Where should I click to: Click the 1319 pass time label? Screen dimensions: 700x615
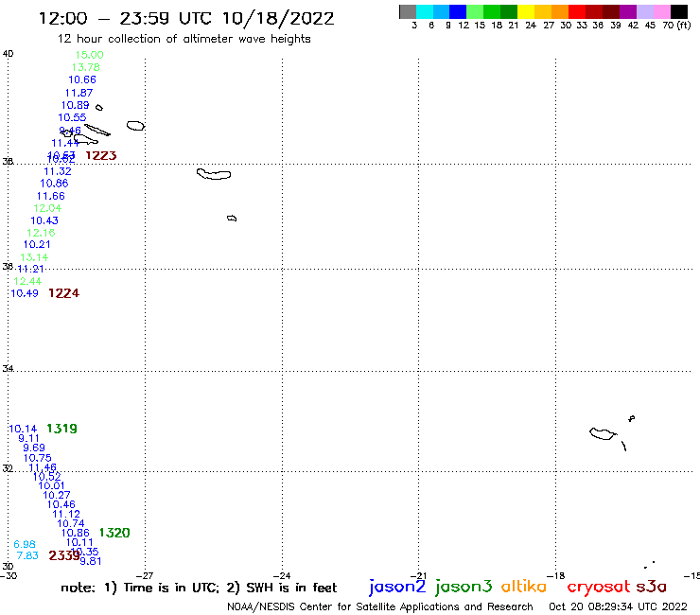pyautogui.click(x=62, y=429)
